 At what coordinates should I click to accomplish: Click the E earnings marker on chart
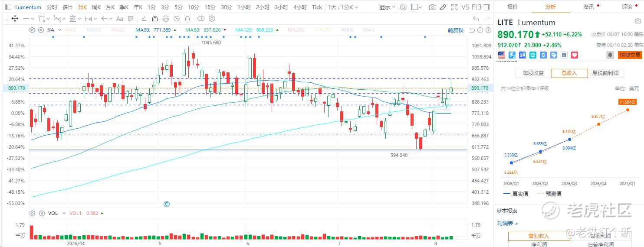pyautogui.click(x=166, y=204)
